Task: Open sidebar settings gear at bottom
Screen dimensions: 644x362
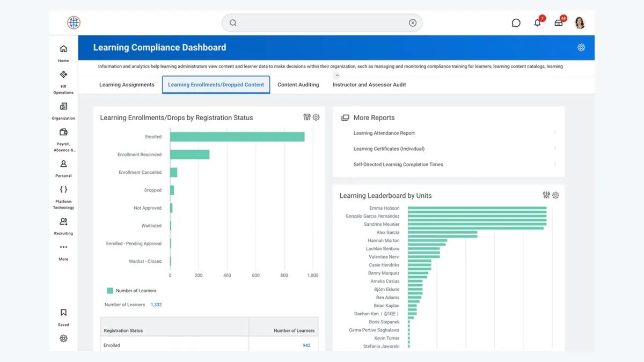Action: [63, 338]
